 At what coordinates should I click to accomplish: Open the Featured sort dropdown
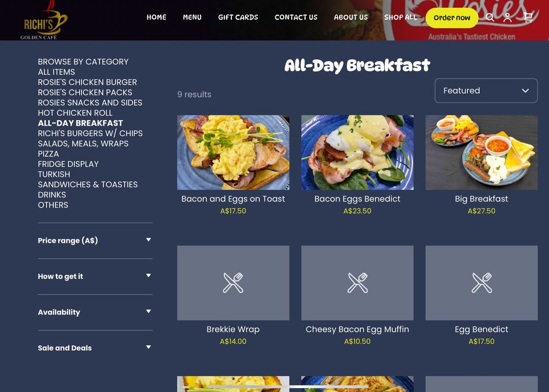pyautogui.click(x=486, y=91)
